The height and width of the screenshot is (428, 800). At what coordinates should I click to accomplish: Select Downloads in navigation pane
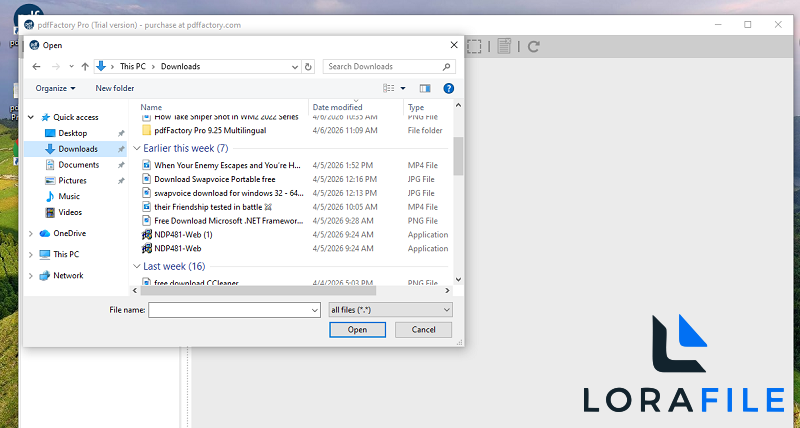pyautogui.click(x=78, y=149)
